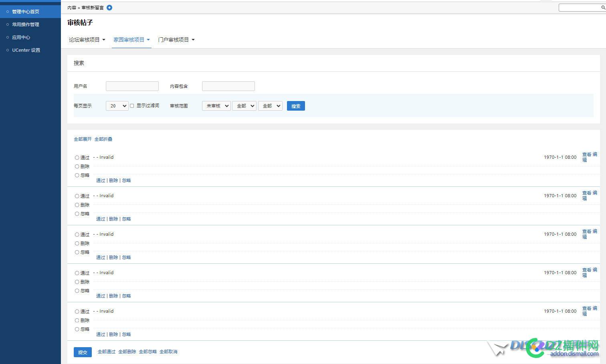Select 删除 radio in the third Invalid entry

click(x=77, y=243)
